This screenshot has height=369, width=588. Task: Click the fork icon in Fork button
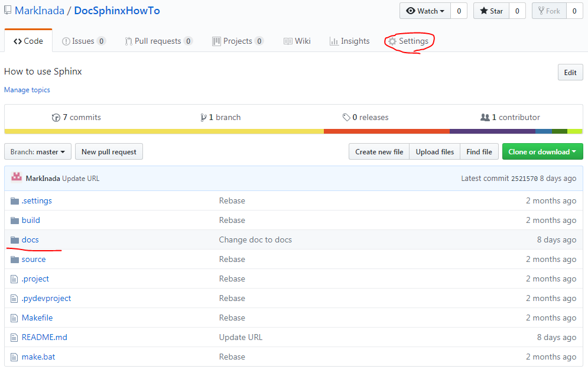[541, 11]
